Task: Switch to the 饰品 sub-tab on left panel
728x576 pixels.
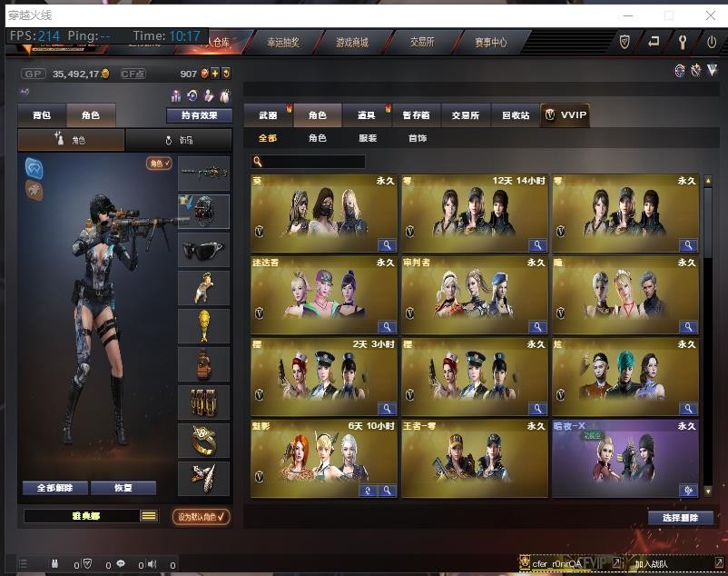Action: pyautogui.click(x=179, y=140)
